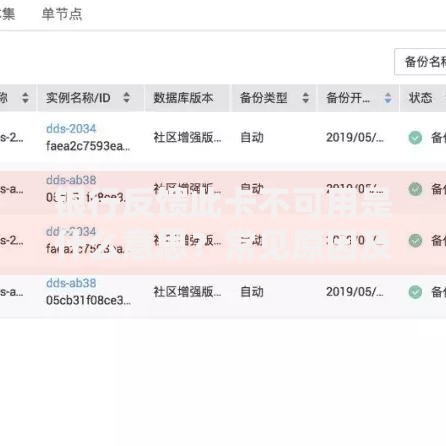Open dds-2034 instance link in first row
This screenshot has height=446, width=446.
tap(71, 129)
